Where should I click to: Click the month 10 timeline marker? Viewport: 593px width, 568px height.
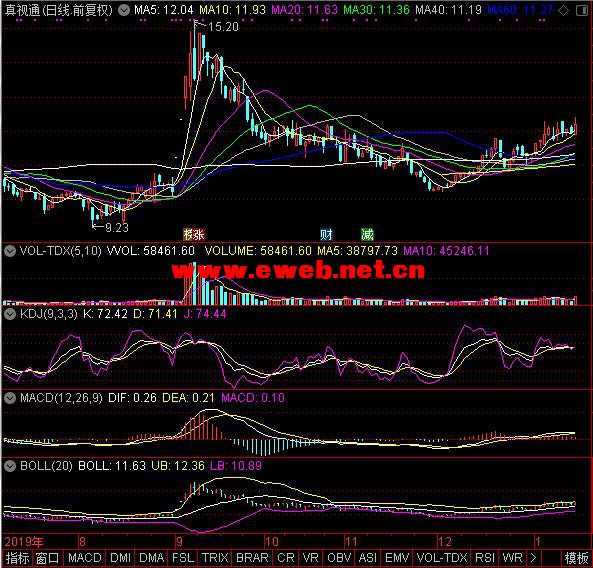coord(271,542)
